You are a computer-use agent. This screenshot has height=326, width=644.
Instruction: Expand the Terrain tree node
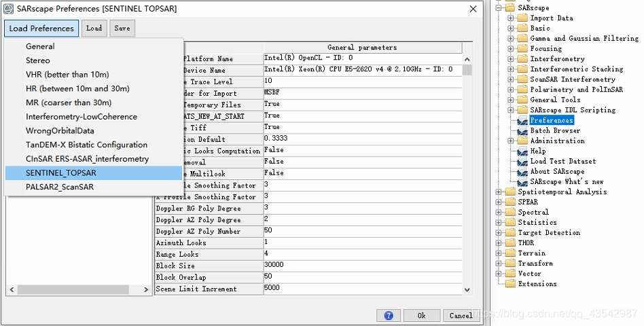click(x=499, y=253)
